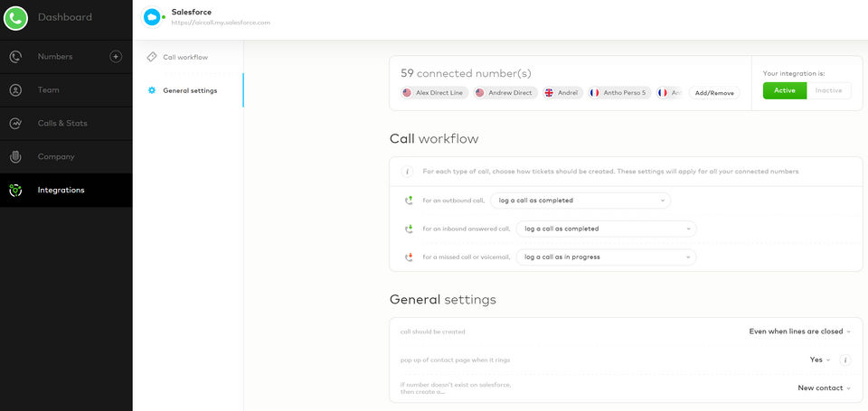The height and width of the screenshot is (411, 868).
Task: Open the Company menu item
Action: 56,156
